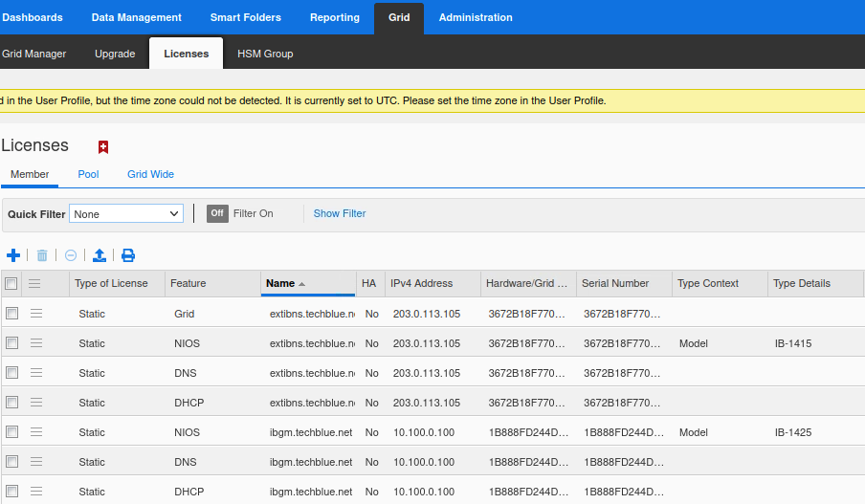Click the Print icon in toolbar
Viewport: 865px width, 504px height.
pyautogui.click(x=128, y=255)
